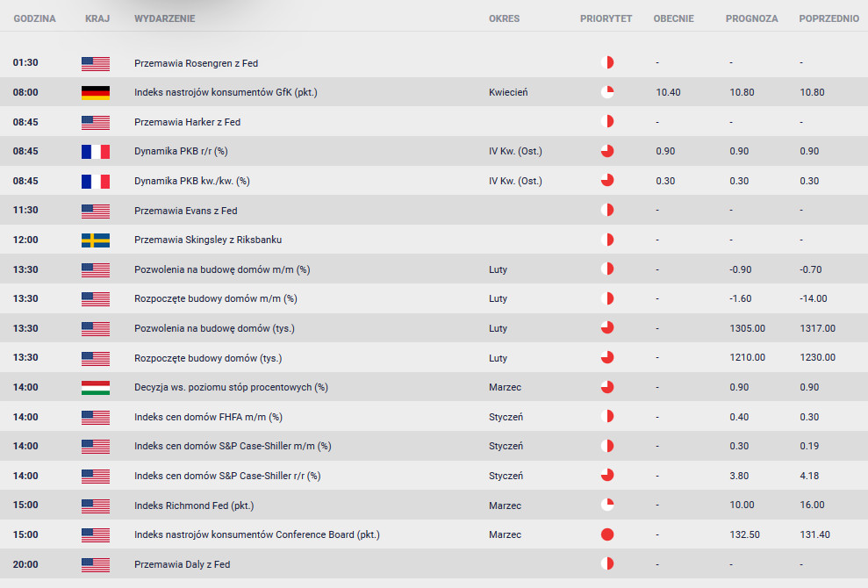The height and width of the screenshot is (588, 868).
Task: Click the period Kwiecień in GfK row
Action: [508, 92]
